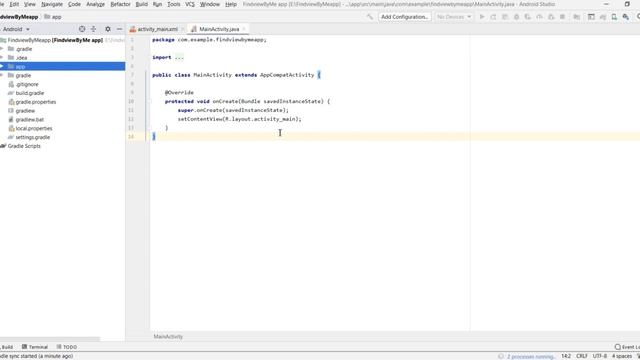Open Project Structure folder icon in toolbar
The image size is (640, 360).
pos(577,17)
